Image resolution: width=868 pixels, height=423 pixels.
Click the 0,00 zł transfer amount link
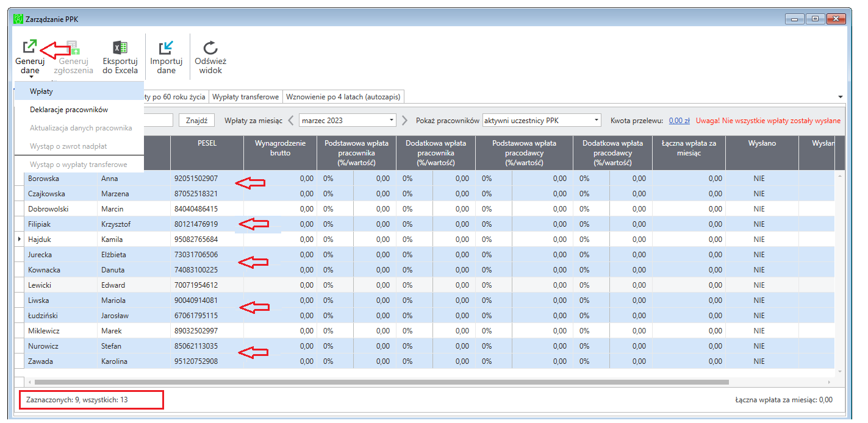(x=680, y=121)
